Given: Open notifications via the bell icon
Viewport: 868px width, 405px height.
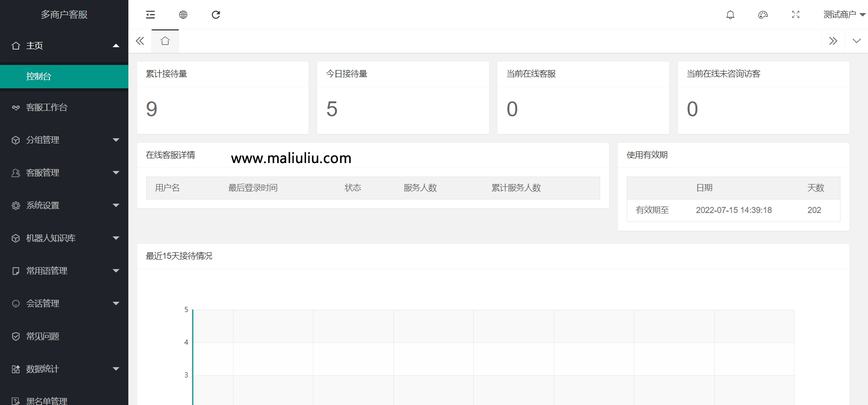Looking at the screenshot, I should point(730,15).
